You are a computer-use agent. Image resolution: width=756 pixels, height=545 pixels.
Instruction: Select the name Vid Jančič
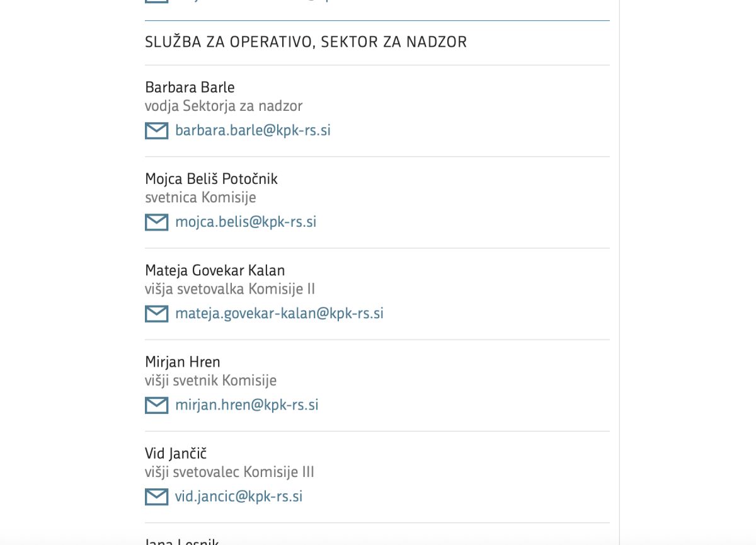click(x=176, y=453)
